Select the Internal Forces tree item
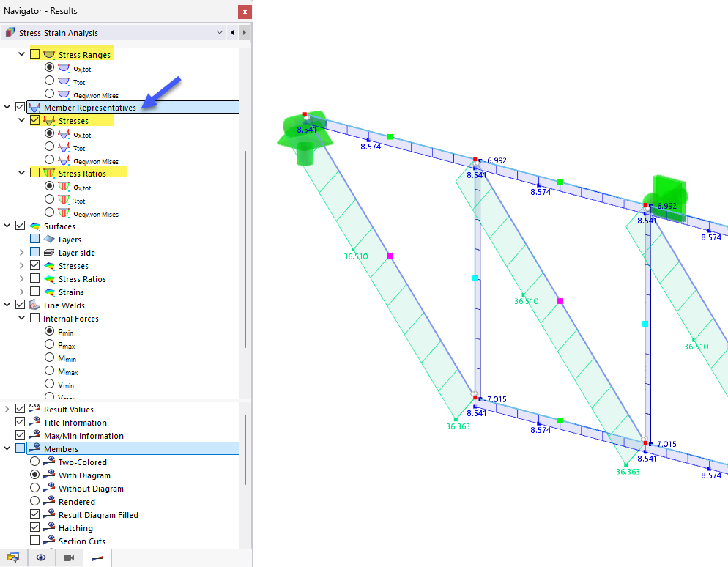 click(x=70, y=319)
